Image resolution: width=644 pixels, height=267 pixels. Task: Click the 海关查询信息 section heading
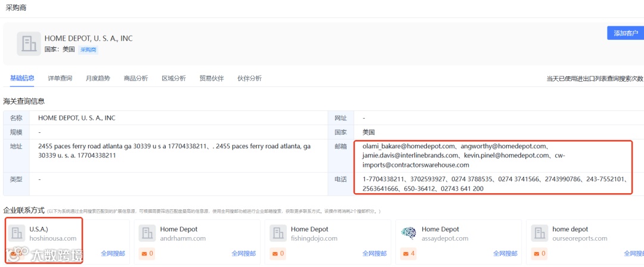pyautogui.click(x=24, y=101)
